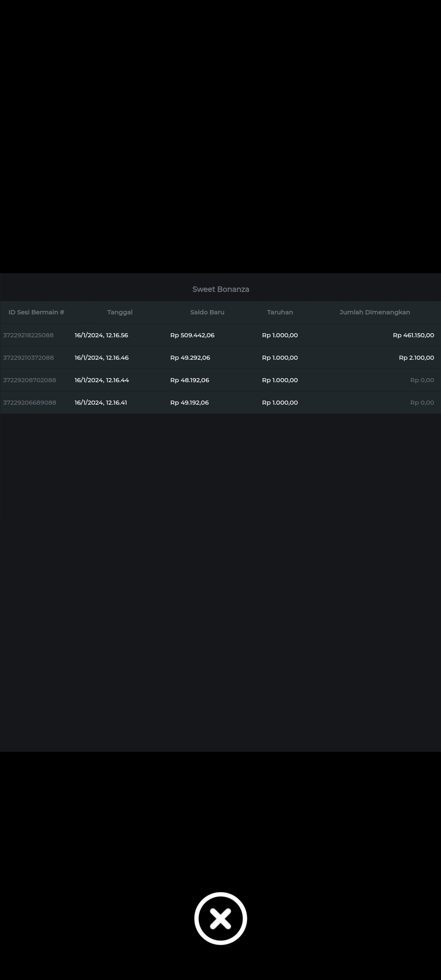This screenshot has width=441, height=980.
Task: Close the game history overlay
Action: [x=220, y=918]
